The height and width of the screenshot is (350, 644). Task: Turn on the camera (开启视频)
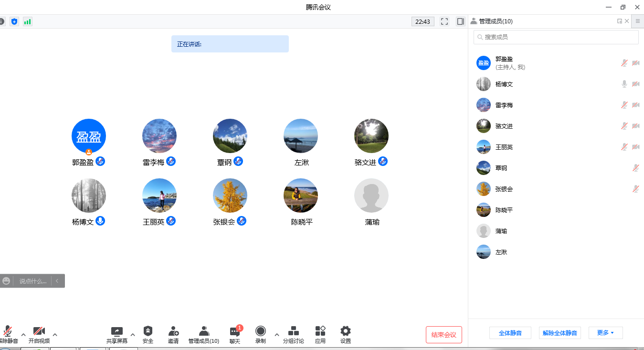[x=39, y=332]
